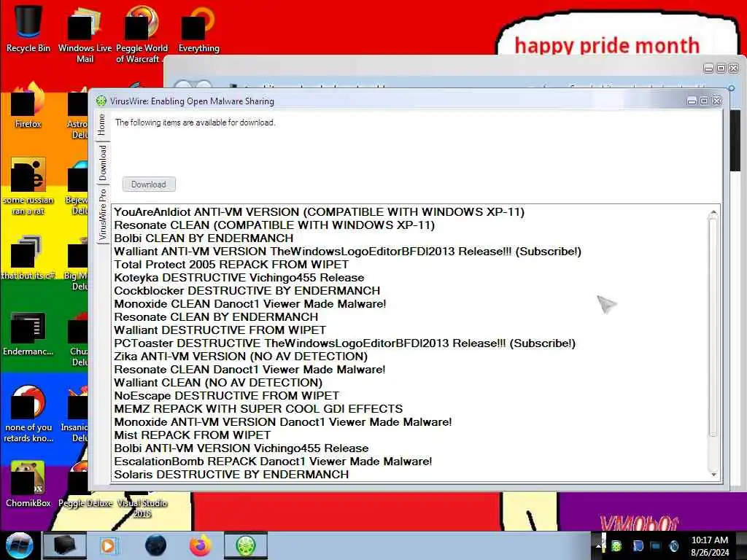
Task: Switch to the Download tab
Action: coord(103,163)
